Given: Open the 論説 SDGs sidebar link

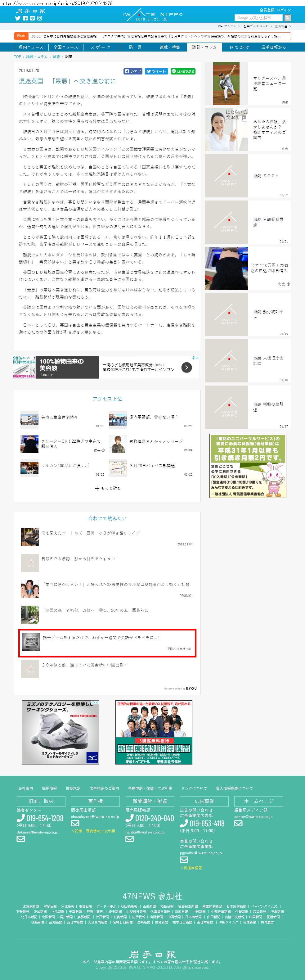Looking at the screenshot, I should (x=266, y=176).
